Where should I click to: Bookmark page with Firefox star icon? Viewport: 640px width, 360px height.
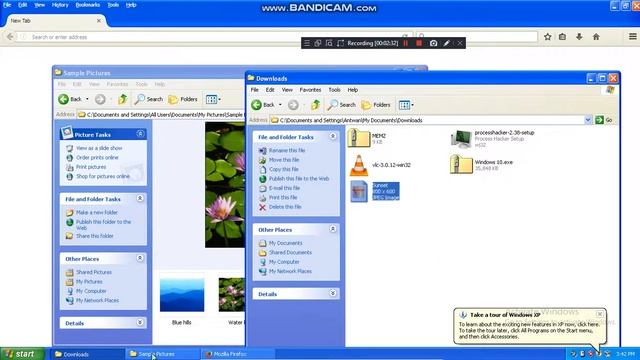pyautogui.click(x=548, y=37)
